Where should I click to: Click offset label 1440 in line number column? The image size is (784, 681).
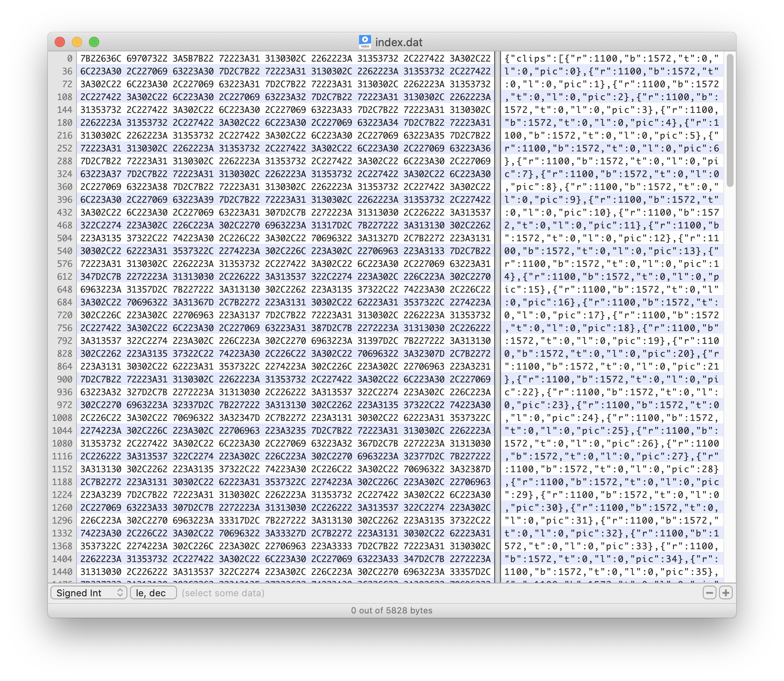click(x=62, y=571)
